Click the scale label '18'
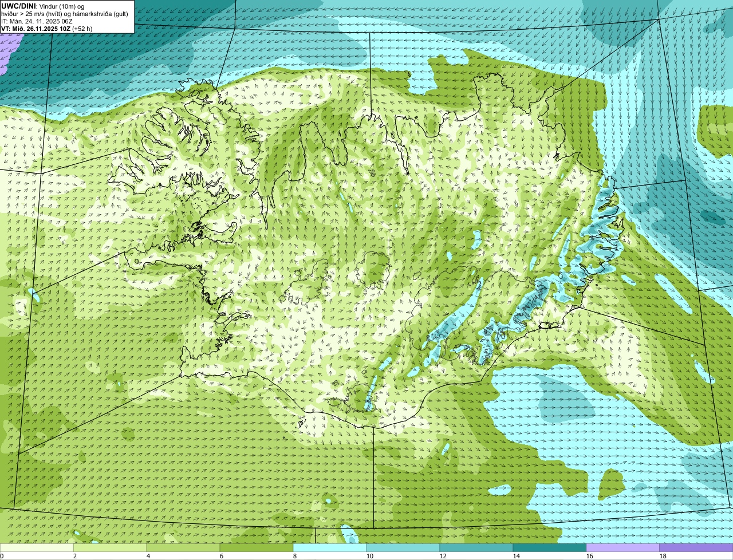 pyautogui.click(x=663, y=556)
